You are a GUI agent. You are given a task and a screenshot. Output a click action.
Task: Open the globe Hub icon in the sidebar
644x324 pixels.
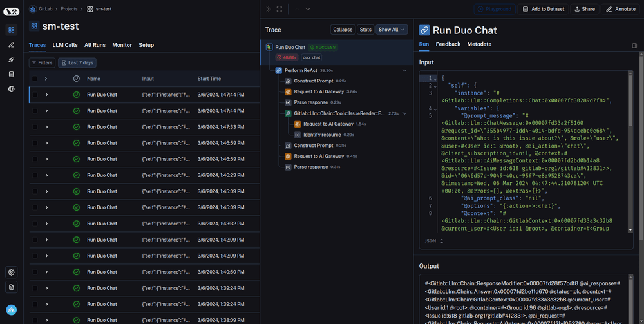tap(12, 89)
